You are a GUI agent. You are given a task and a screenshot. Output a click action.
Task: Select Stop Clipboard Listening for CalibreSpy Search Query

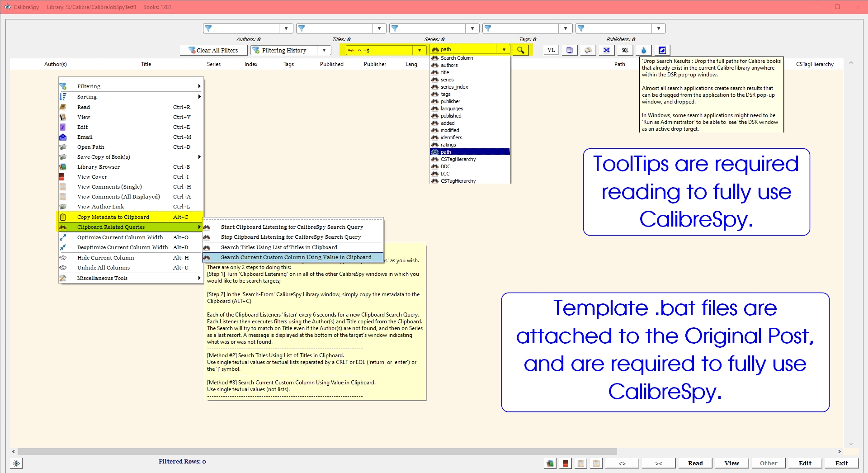(x=293, y=237)
